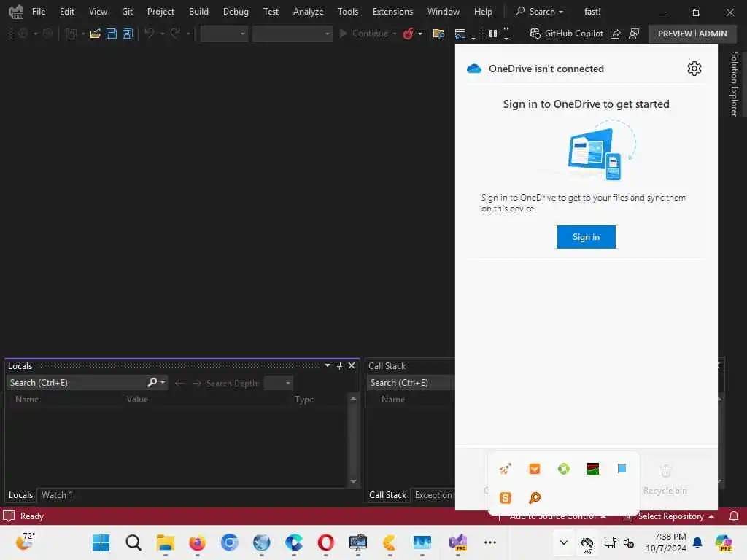Click the feedback icon beside Ready status
The width and height of the screenshot is (747, 560).
[9, 516]
